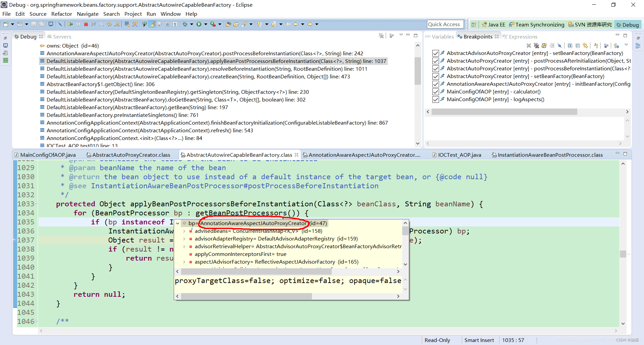Switch to the Expressions tab

coord(520,37)
